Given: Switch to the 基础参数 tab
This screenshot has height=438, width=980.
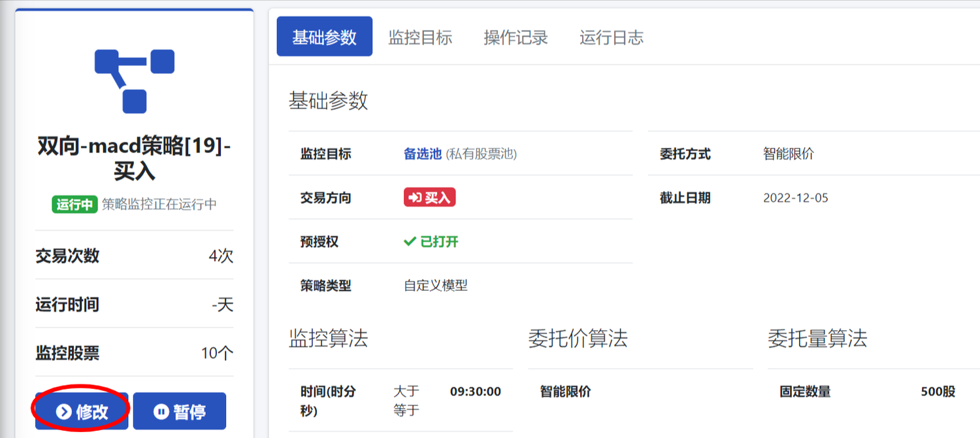Looking at the screenshot, I should (324, 37).
